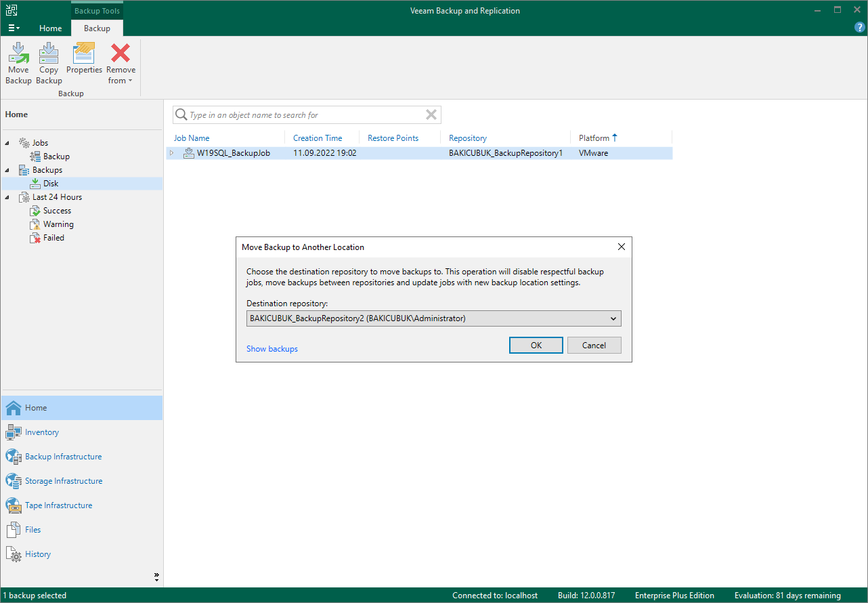Click the Backup job subnode icon
Screen dimensions: 868x603
pos(35,157)
